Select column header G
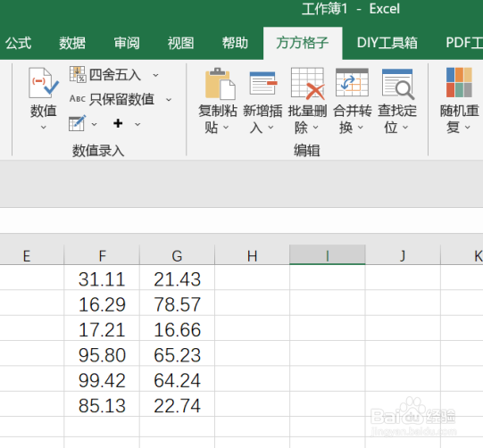 177,255
